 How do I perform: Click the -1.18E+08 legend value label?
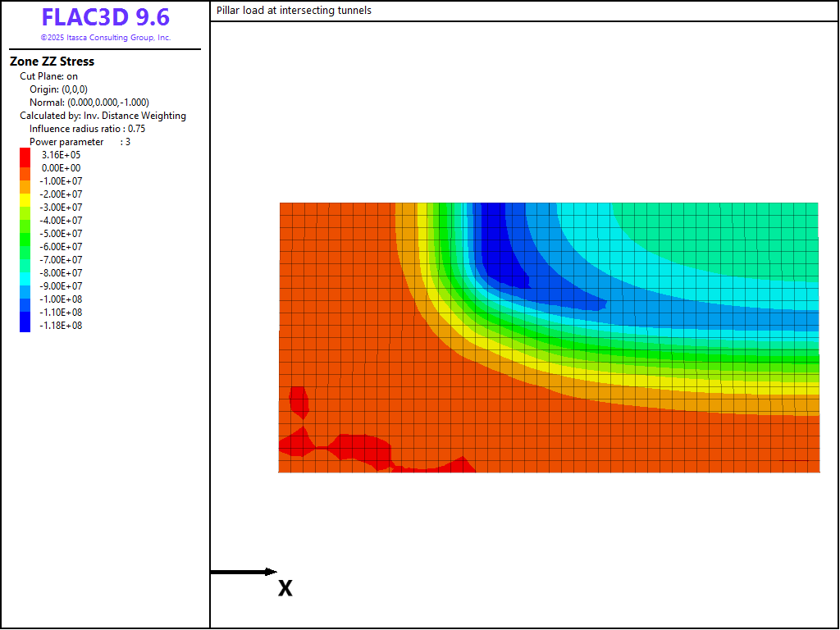pyautogui.click(x=62, y=326)
